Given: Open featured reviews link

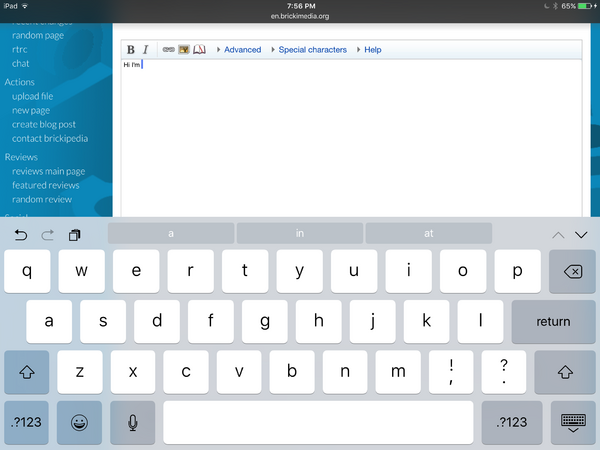Looking at the screenshot, I should [x=46, y=185].
